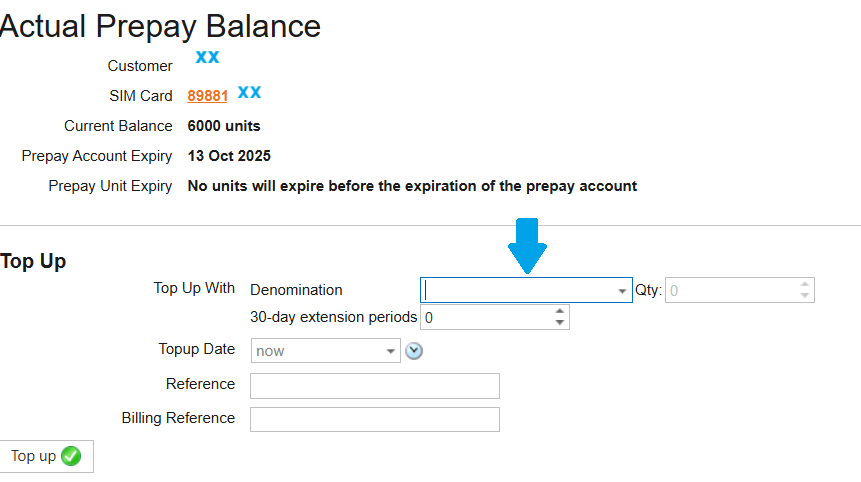Click the blue downward arrow indicator
Screen dimensions: 861x482
coord(527,245)
